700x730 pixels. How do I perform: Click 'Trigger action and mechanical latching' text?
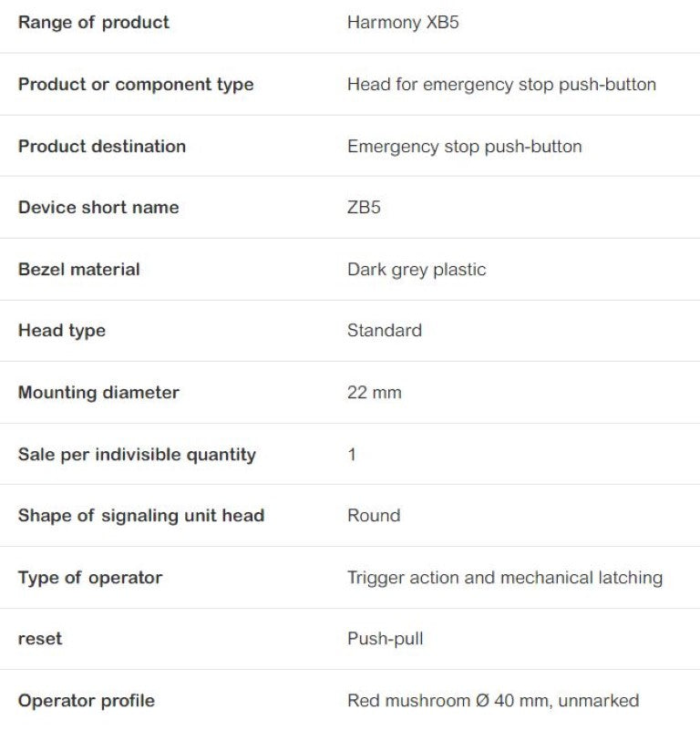[505, 578]
